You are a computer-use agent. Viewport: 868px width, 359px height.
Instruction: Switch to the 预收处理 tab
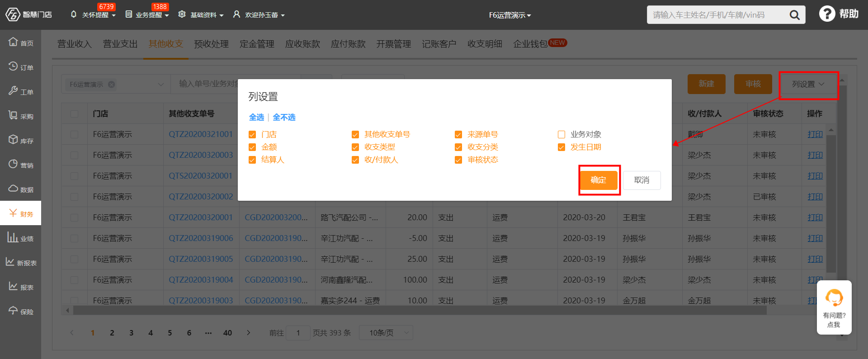(x=211, y=44)
